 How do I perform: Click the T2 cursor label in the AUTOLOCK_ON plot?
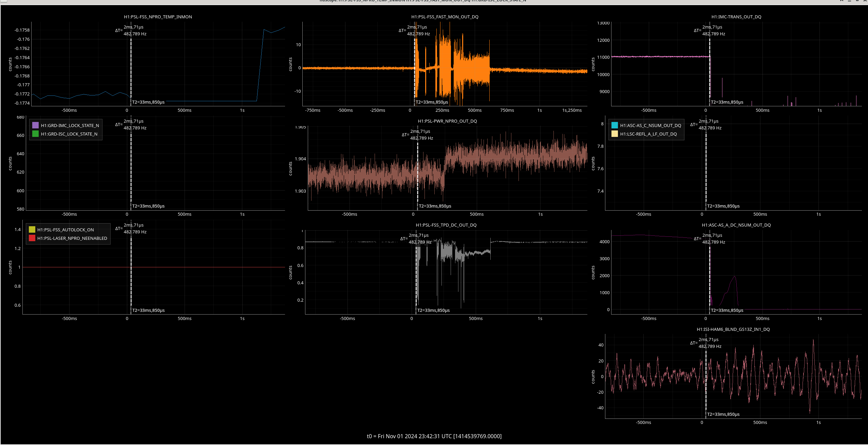pos(148,310)
